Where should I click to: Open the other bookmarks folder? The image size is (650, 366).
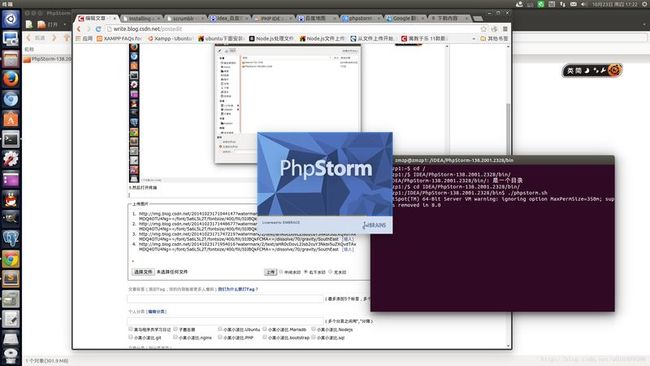[x=494, y=39]
